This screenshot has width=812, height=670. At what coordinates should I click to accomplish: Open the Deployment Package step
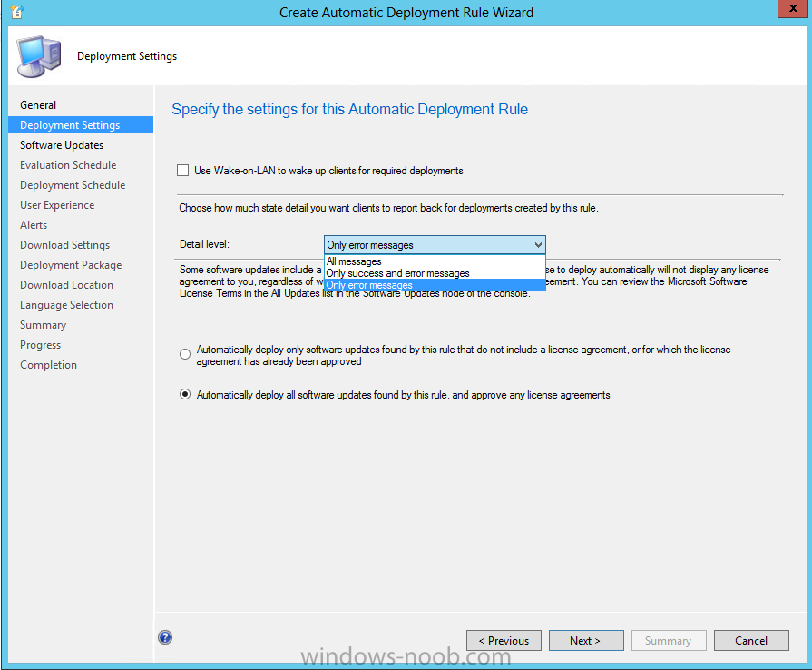coord(71,265)
